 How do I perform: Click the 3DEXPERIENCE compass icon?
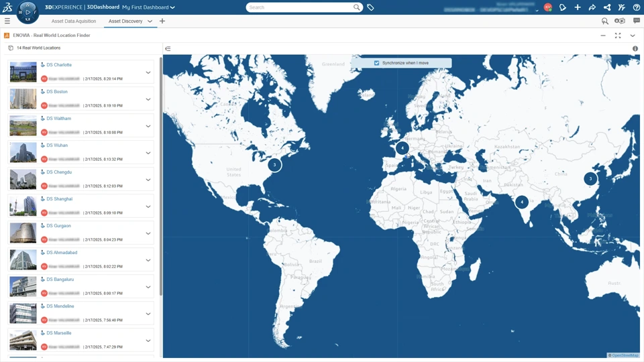28,12
